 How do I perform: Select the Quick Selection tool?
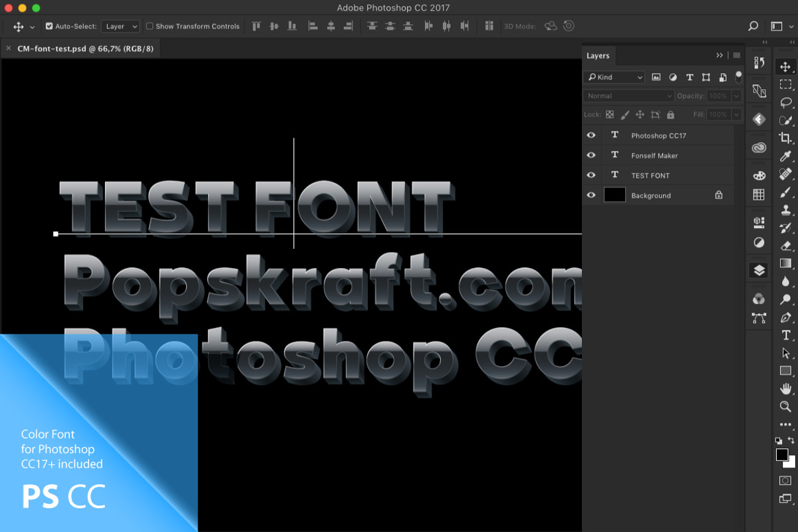tap(785, 120)
